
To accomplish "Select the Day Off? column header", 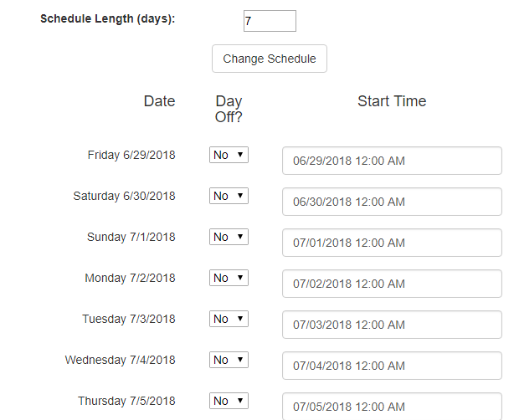I will pos(229,109).
